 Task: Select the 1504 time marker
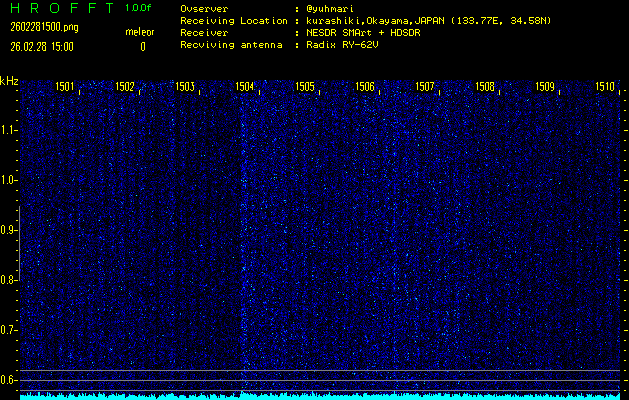(x=245, y=87)
